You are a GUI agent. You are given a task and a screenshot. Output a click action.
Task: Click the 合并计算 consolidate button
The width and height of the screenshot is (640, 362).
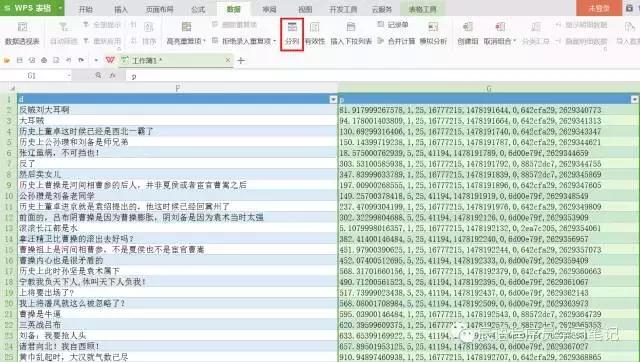[396, 41]
